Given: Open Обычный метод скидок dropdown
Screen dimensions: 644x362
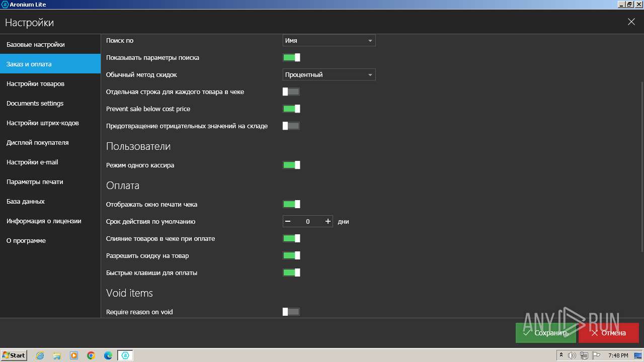Looking at the screenshot, I should [x=329, y=74].
